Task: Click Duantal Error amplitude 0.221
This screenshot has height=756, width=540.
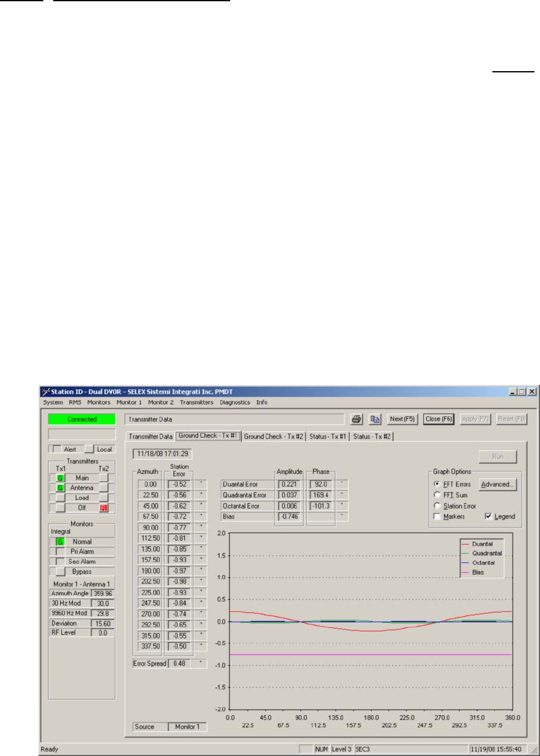Action: pos(289,484)
